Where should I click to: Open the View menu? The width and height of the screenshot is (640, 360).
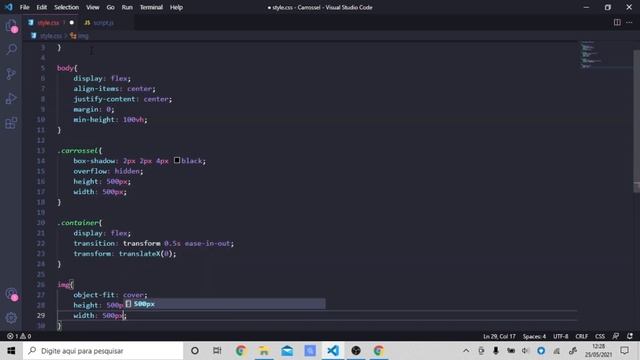[x=93, y=7]
